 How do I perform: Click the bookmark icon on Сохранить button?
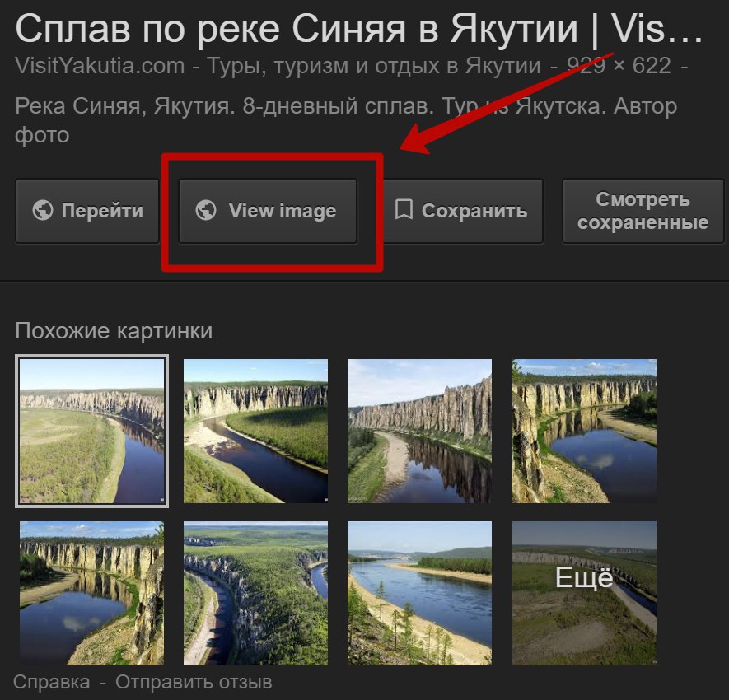(404, 210)
